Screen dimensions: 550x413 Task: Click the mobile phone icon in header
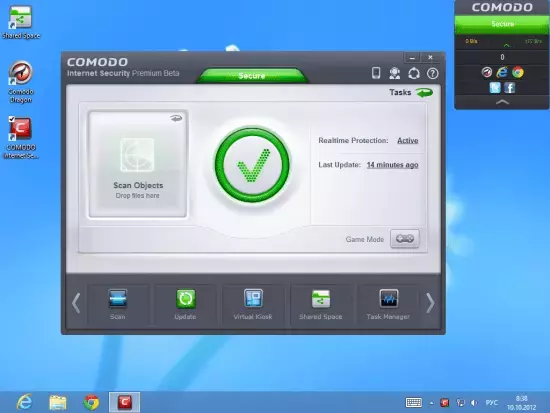376,73
